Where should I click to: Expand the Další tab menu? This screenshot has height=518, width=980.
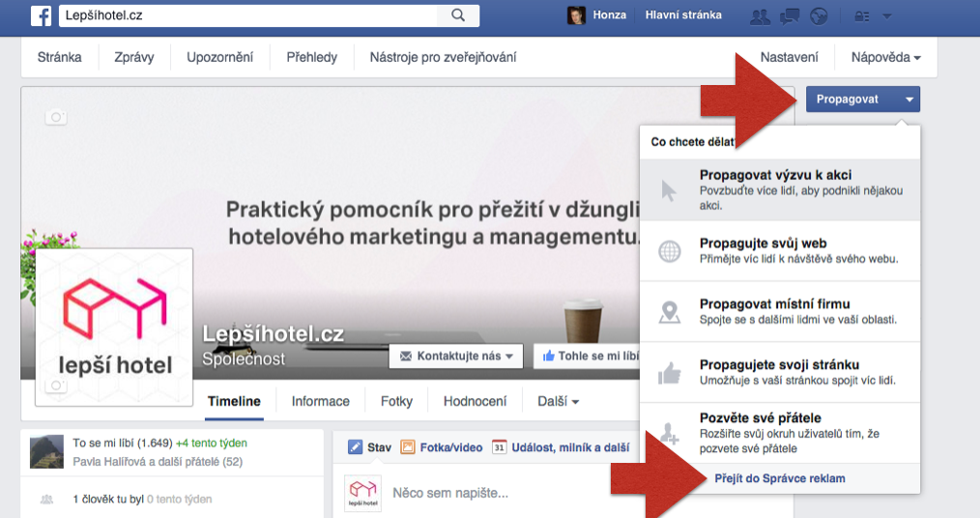[x=558, y=401]
